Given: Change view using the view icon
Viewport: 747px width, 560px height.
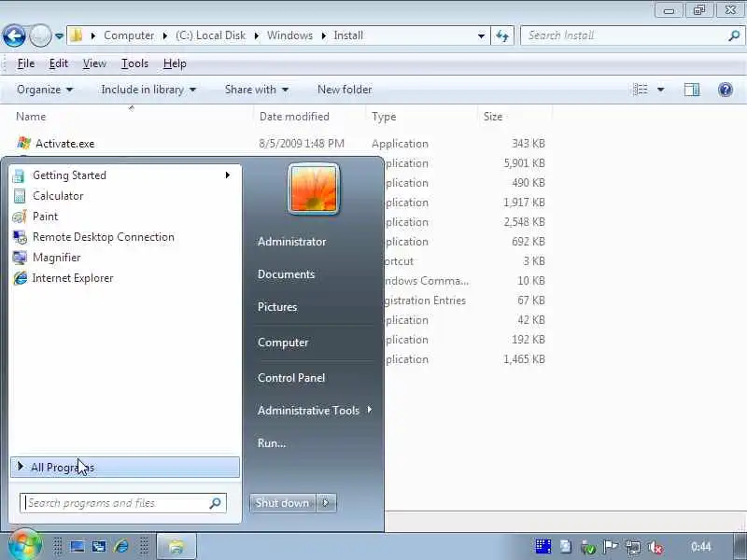Looking at the screenshot, I should pyautogui.click(x=641, y=90).
